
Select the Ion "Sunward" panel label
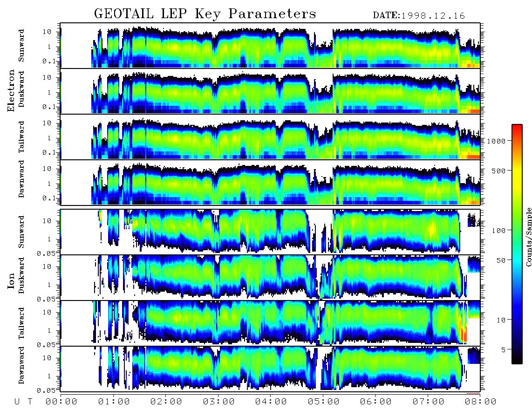(21, 232)
